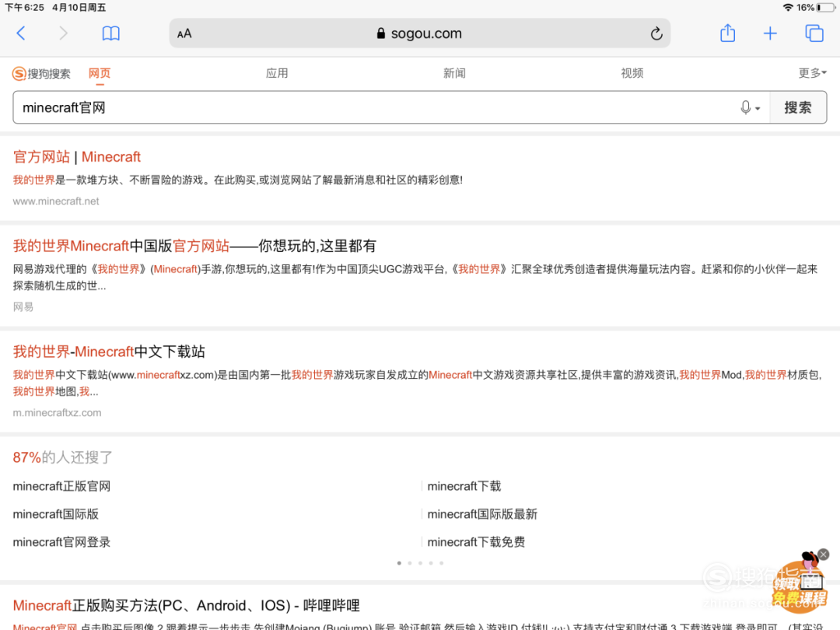Tap the sogou.com address bar
The image size is (840, 630).
419,33
